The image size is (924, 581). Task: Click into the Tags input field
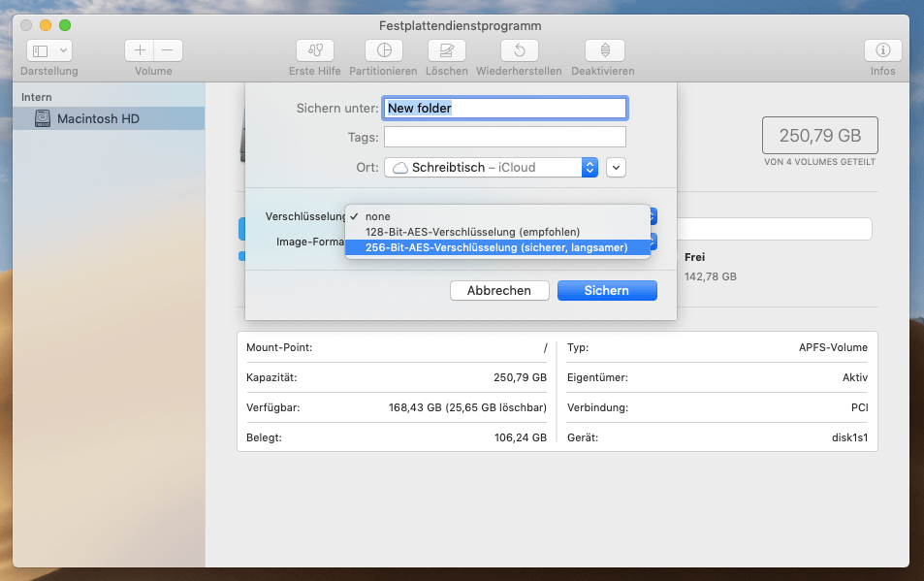tap(505, 137)
